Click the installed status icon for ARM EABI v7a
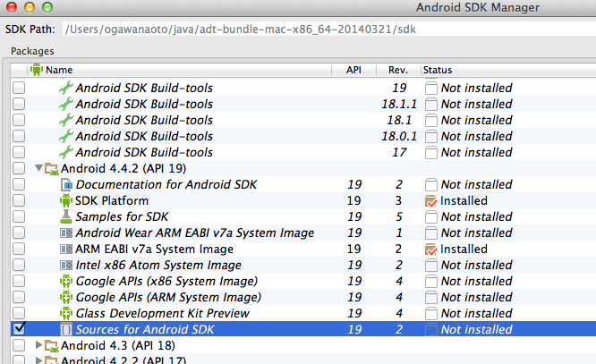This screenshot has width=596, height=364. click(431, 250)
